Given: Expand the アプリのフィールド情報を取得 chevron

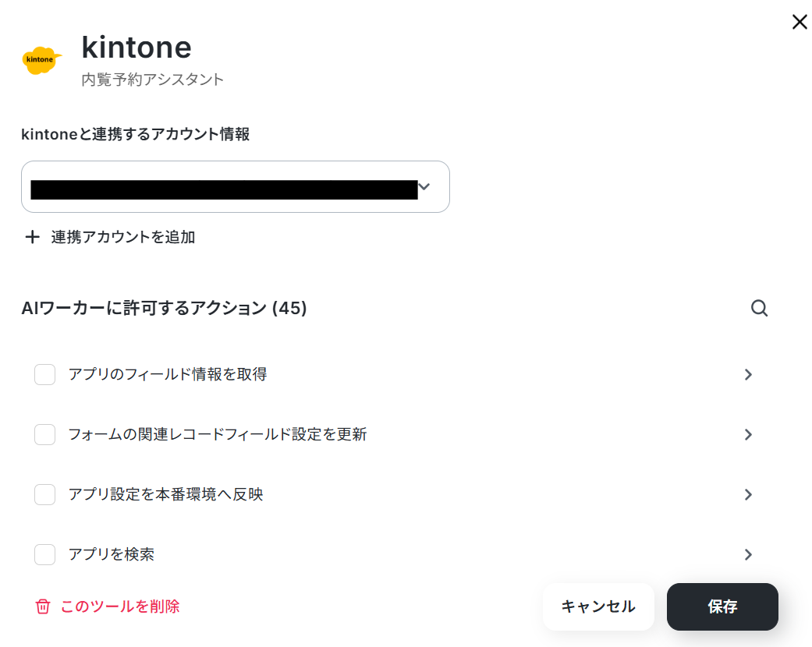Looking at the screenshot, I should tap(748, 374).
